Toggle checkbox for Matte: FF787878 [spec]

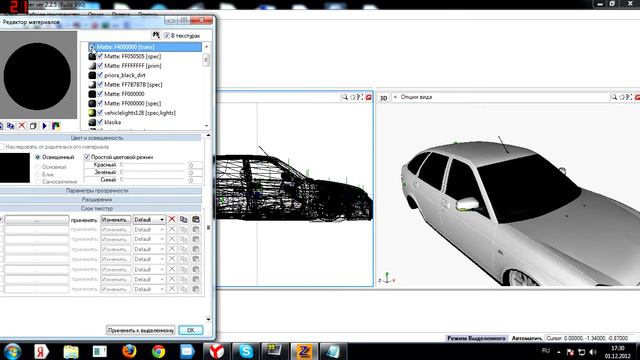tap(100, 84)
